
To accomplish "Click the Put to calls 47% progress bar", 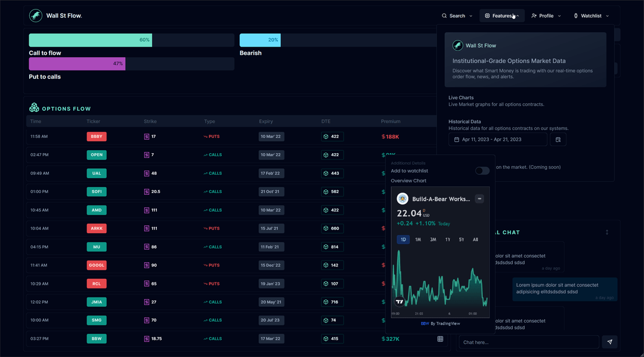I will [131, 64].
